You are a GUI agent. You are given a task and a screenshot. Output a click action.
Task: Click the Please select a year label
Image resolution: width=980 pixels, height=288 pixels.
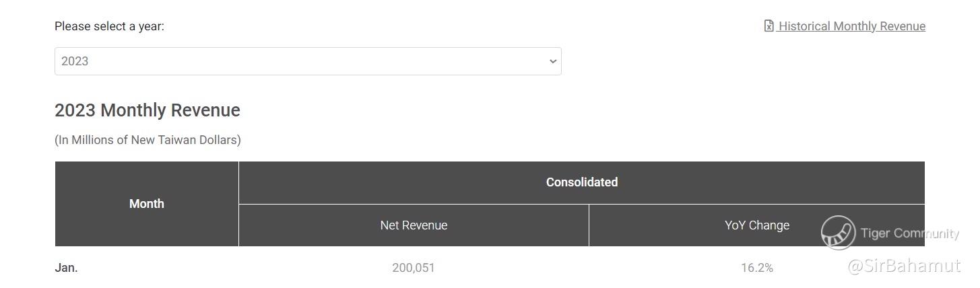[x=109, y=26]
